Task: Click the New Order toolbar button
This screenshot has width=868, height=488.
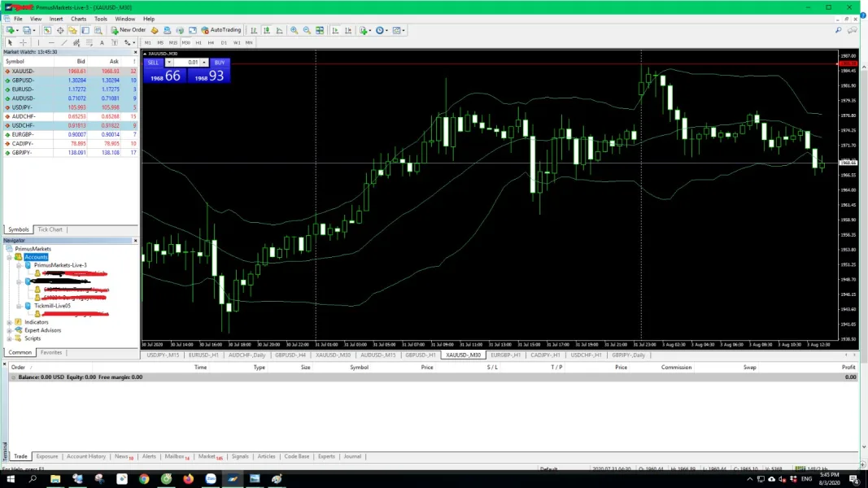Action: (x=129, y=30)
